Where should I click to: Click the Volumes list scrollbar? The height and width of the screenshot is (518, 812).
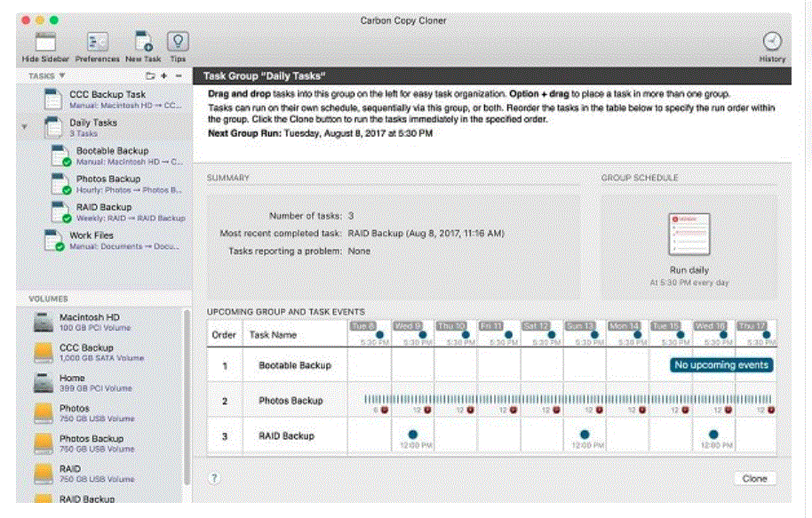[187, 398]
